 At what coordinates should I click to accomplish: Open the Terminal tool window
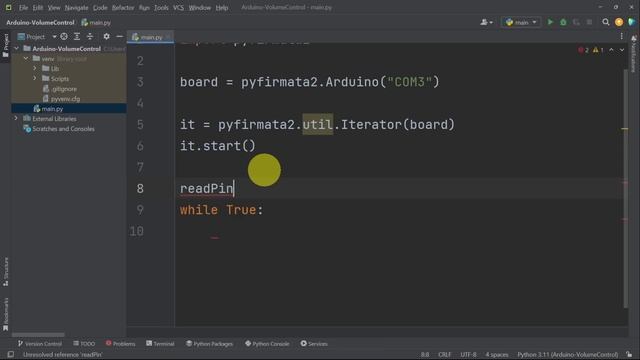pyautogui.click(x=160, y=344)
